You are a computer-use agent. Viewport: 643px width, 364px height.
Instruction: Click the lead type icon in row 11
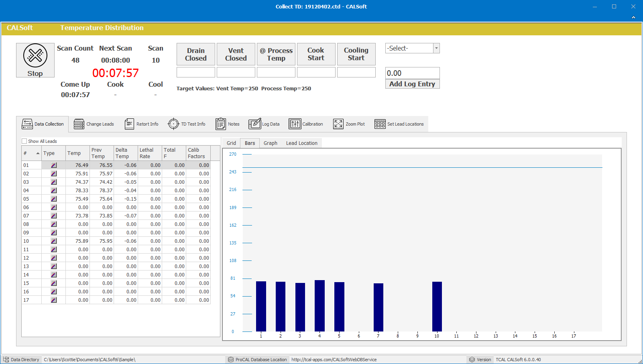click(x=54, y=250)
